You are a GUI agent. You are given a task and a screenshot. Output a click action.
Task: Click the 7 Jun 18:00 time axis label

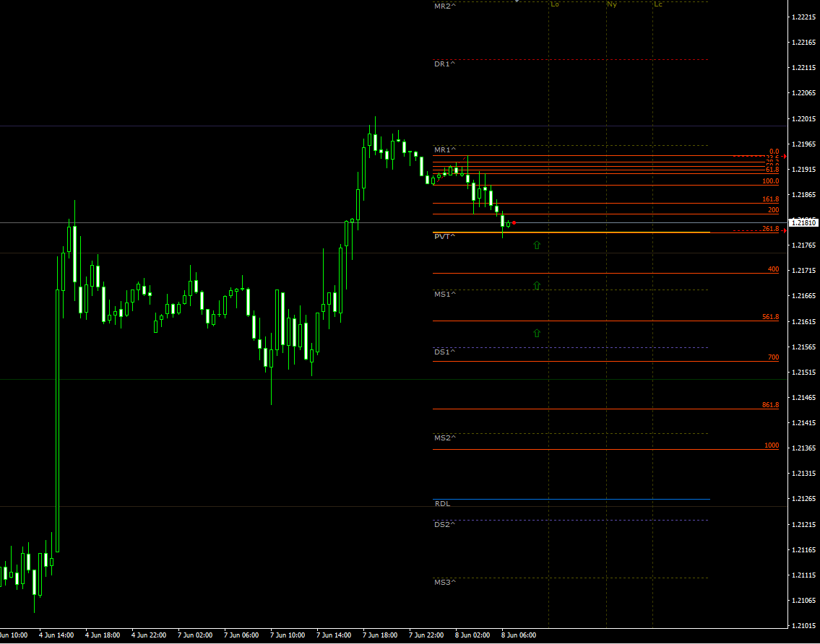(x=380, y=635)
